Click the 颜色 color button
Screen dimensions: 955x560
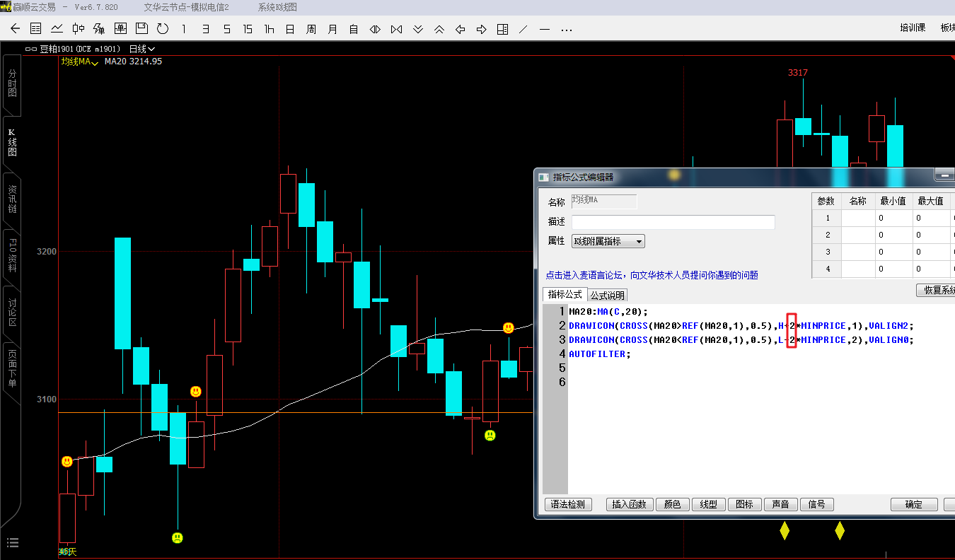coord(672,504)
